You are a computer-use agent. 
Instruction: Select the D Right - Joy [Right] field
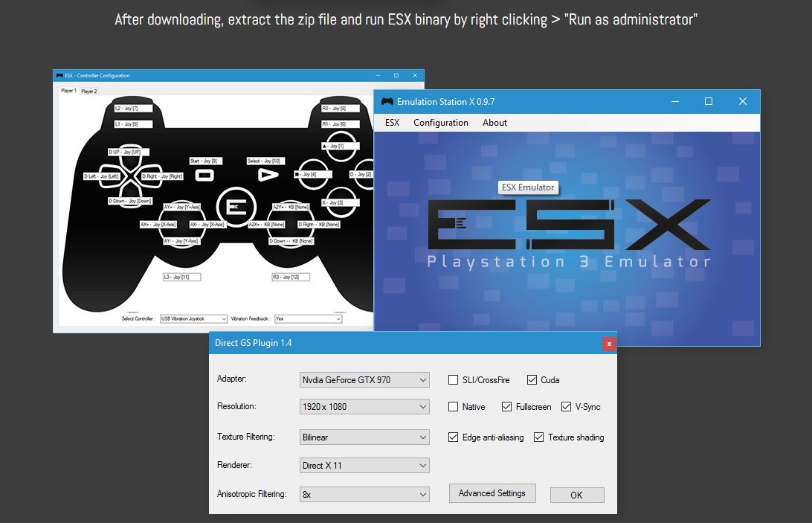coord(163,176)
